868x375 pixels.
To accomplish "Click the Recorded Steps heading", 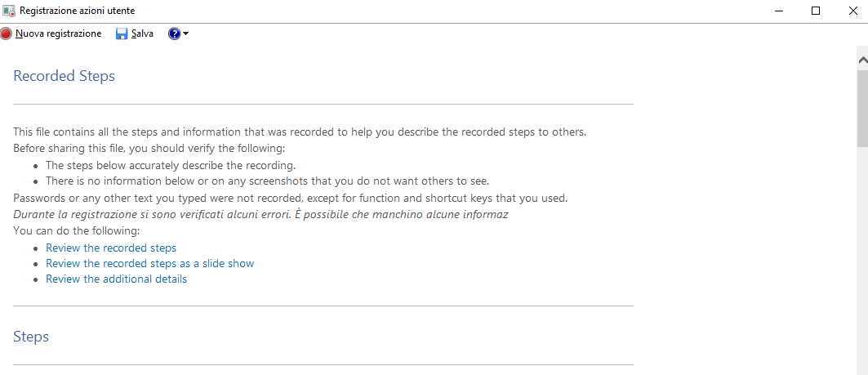I will 65,76.
